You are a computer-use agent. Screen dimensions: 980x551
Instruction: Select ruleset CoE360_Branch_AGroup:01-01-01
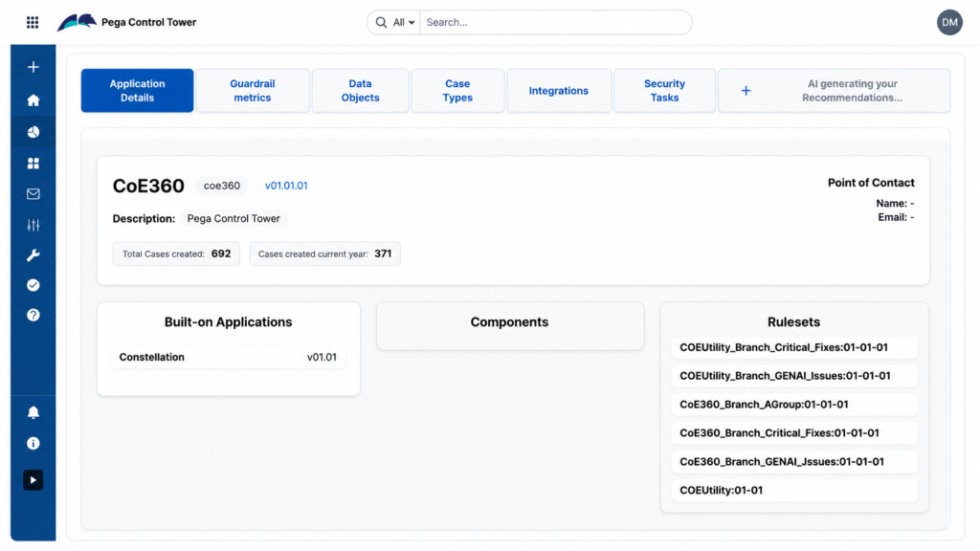[794, 405]
